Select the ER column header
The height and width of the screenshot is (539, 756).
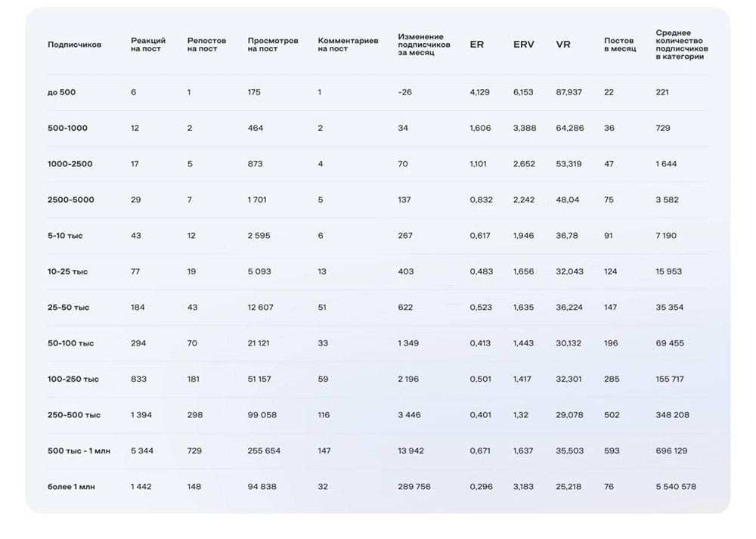[x=476, y=45]
